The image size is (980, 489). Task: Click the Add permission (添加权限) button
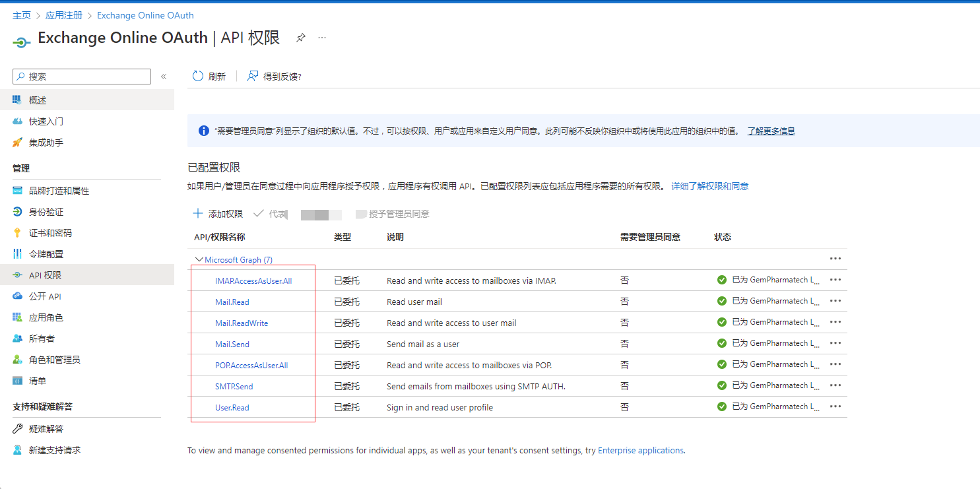218,214
